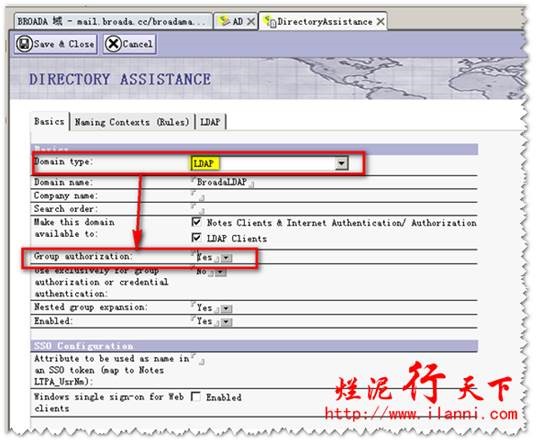Switch to the LDAP tab
The width and height of the screenshot is (554, 446).
[210, 122]
